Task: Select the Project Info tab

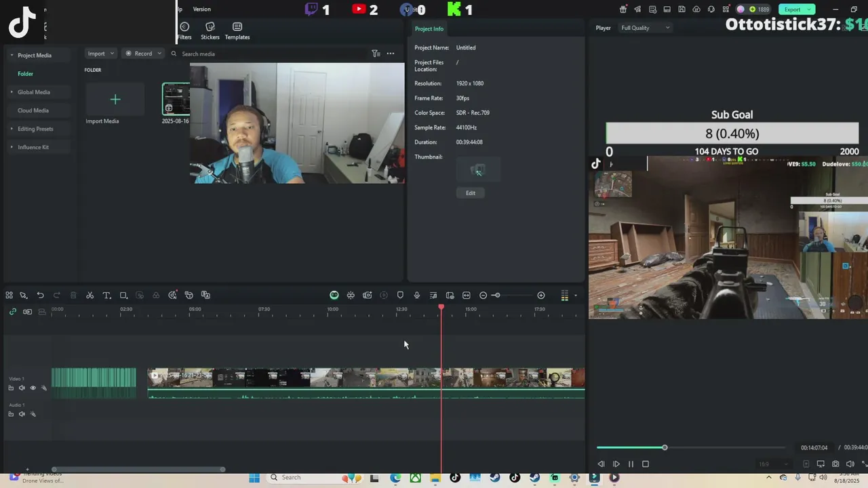Action: [429, 28]
